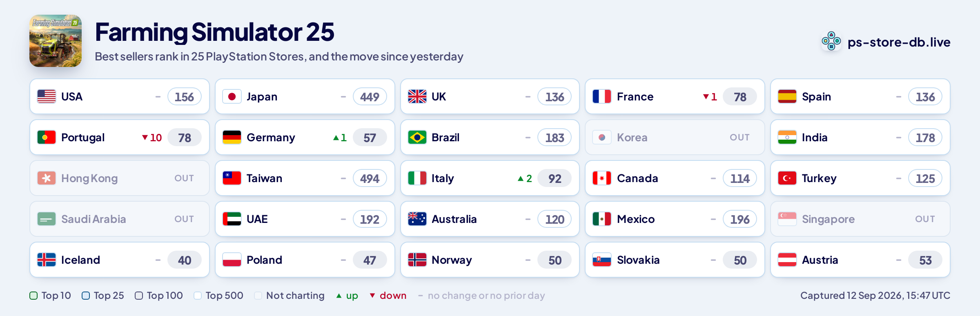The width and height of the screenshot is (980, 316).
Task: Click the red down arrow next to Portugal
Action: point(145,138)
